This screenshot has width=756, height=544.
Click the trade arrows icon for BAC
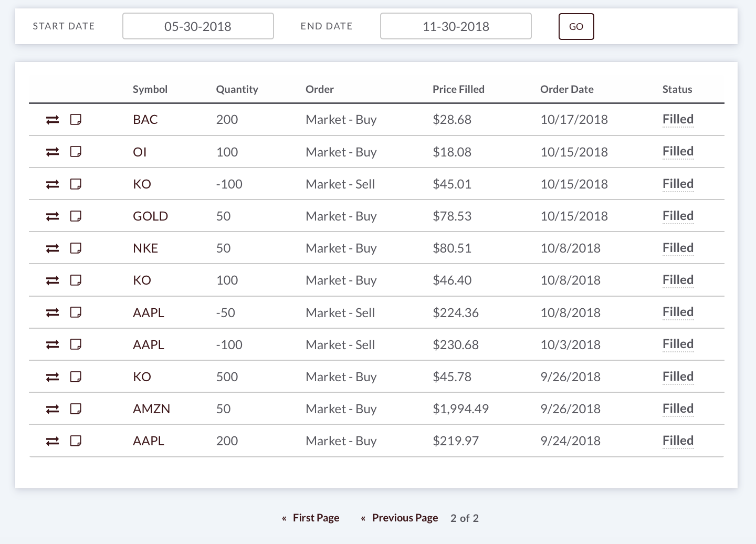tap(52, 120)
